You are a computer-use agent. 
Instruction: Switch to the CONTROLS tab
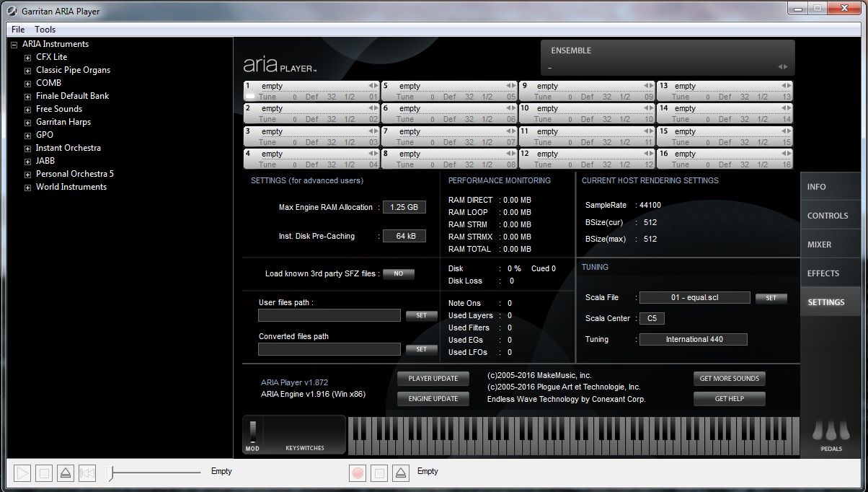[831, 216]
